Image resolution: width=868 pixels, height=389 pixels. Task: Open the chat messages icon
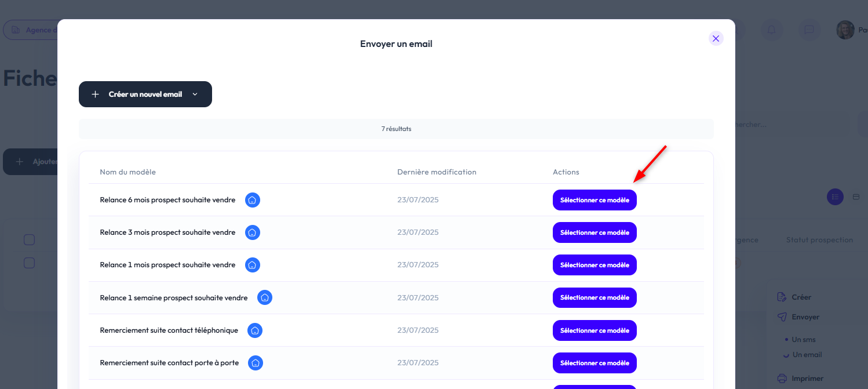(x=809, y=30)
